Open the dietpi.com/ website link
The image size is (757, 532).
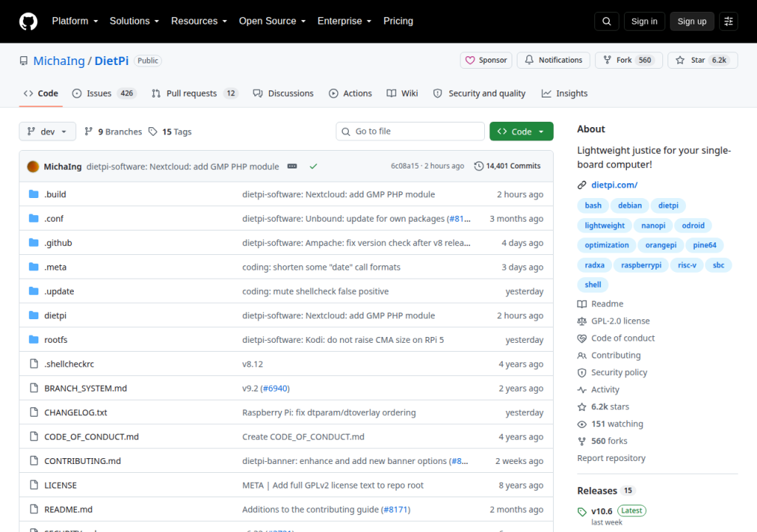[614, 185]
